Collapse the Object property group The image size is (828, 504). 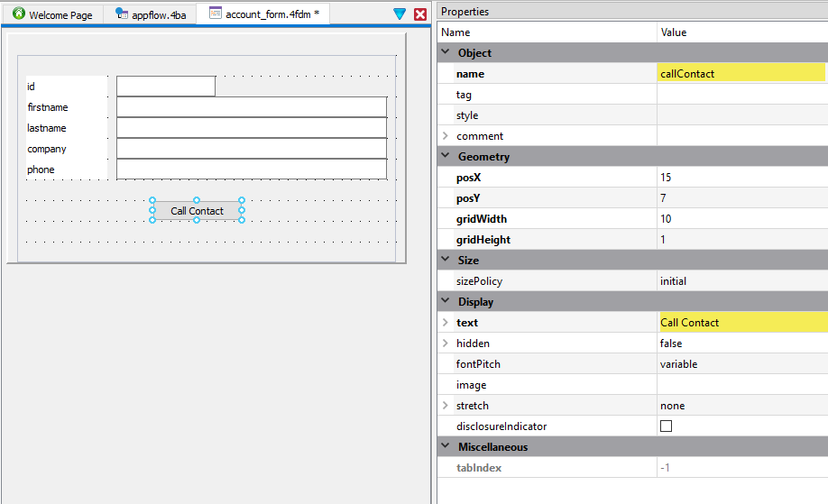pos(445,53)
